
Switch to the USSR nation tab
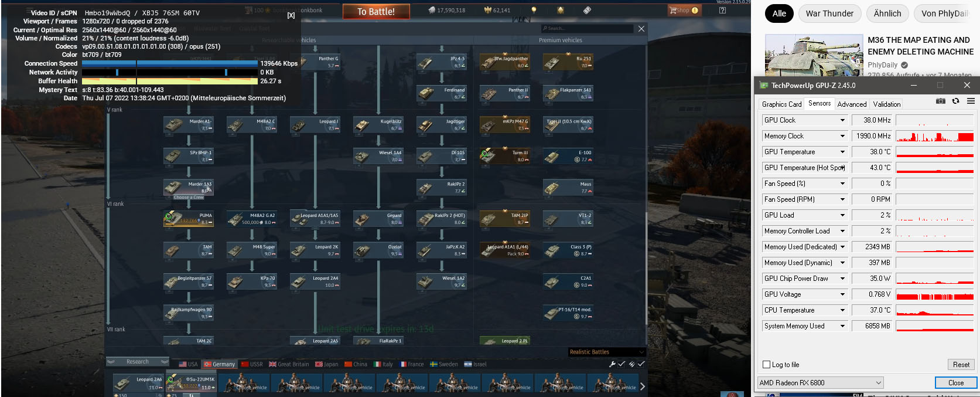[x=252, y=364]
